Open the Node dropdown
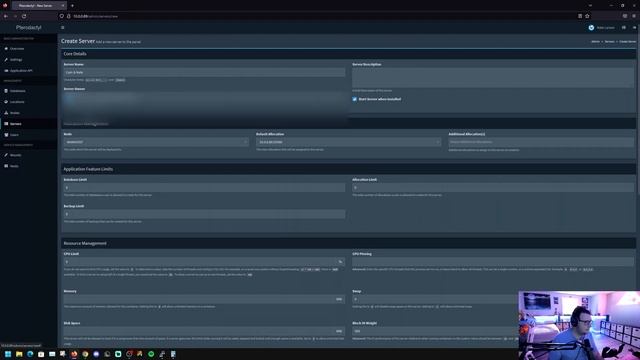Image resolution: width=640 pixels, height=360 pixels. click(x=156, y=142)
